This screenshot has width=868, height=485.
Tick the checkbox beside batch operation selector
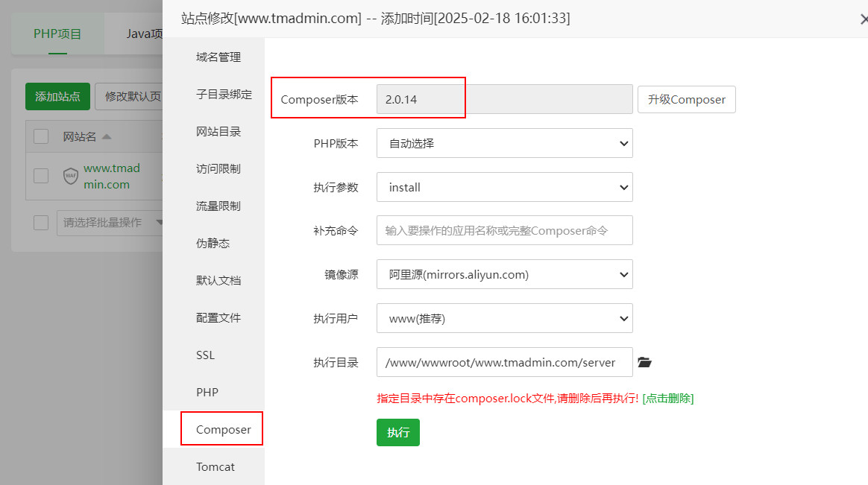(x=41, y=223)
